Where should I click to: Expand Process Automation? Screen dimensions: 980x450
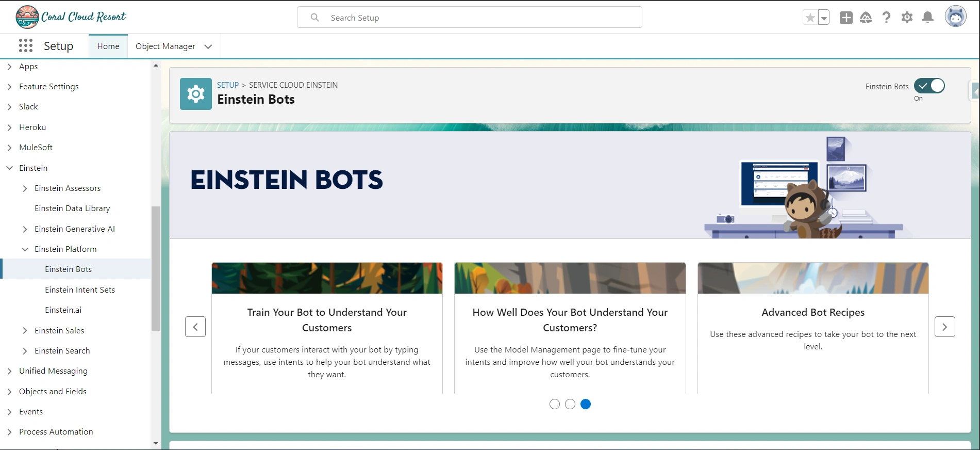pyautogui.click(x=9, y=432)
